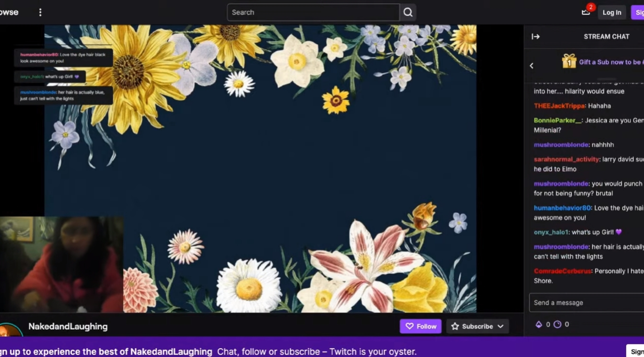644x357 pixels.
Task: Click sarahnormal_activity username in chat
Action: click(x=567, y=159)
